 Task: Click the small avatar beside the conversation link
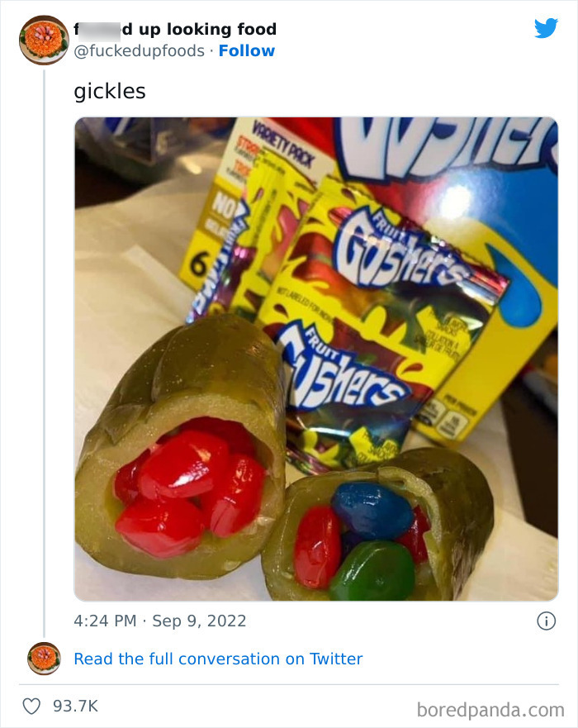[x=44, y=659]
